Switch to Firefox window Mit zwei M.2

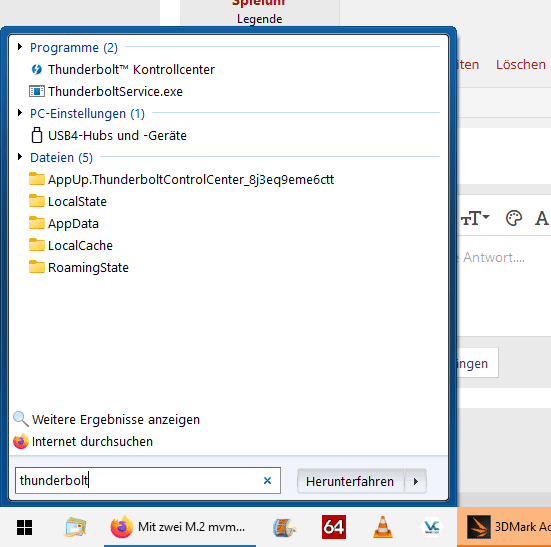[x=180, y=527]
